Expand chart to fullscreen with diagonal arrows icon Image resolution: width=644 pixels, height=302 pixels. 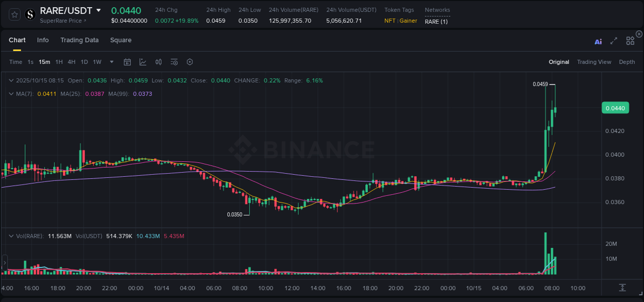click(614, 41)
